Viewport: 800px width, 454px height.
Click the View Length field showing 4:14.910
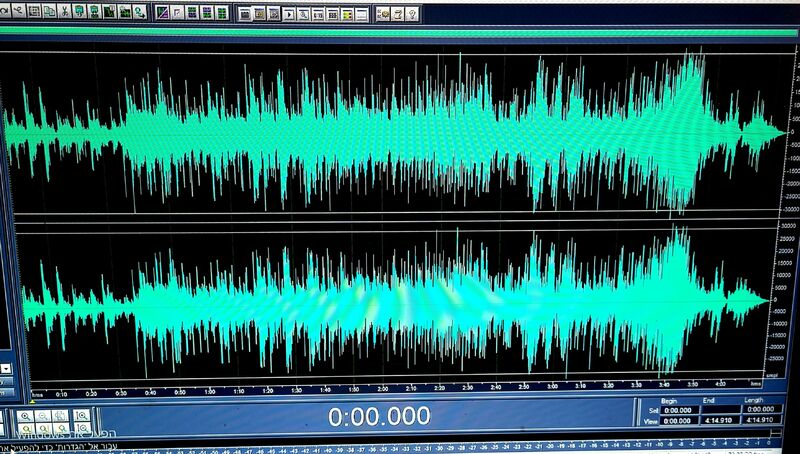pos(761,420)
